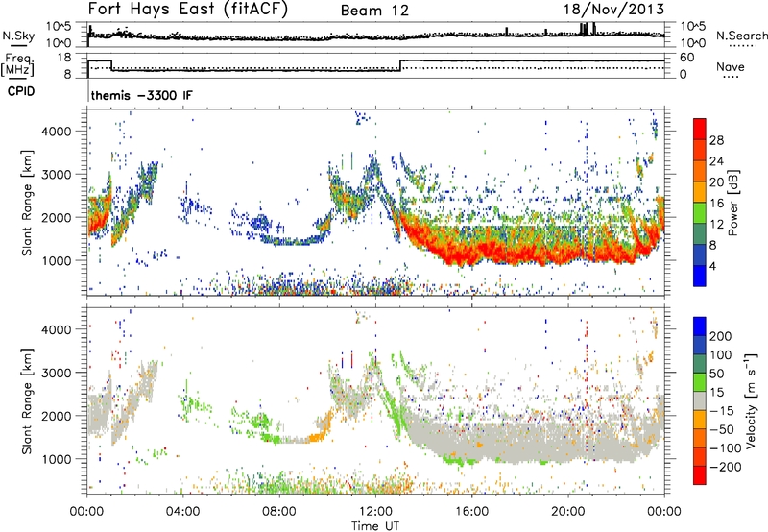Click the dotted line sample under "Nave"
This screenshot has width=768, height=532.
click(731, 77)
